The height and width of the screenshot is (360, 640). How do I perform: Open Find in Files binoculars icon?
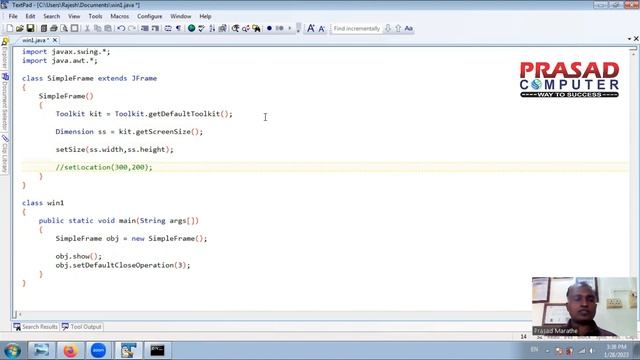tap(256, 29)
